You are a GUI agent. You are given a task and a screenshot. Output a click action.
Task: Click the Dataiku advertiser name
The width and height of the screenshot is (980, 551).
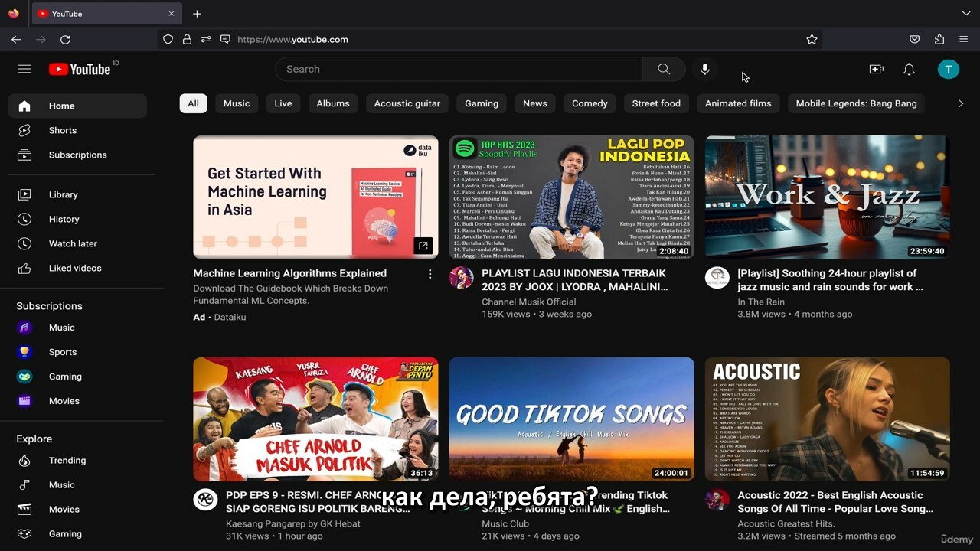[x=230, y=317]
